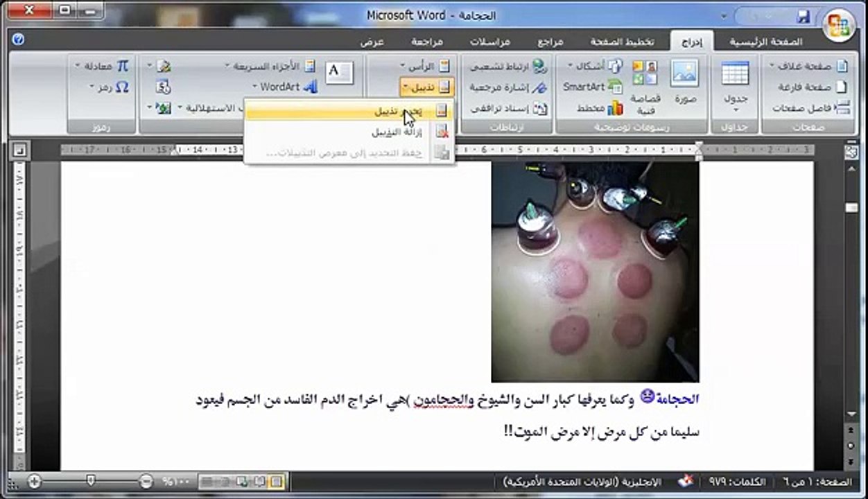
Task: Insert a bookmark (إشارة مرجعية)
Action: (510, 87)
